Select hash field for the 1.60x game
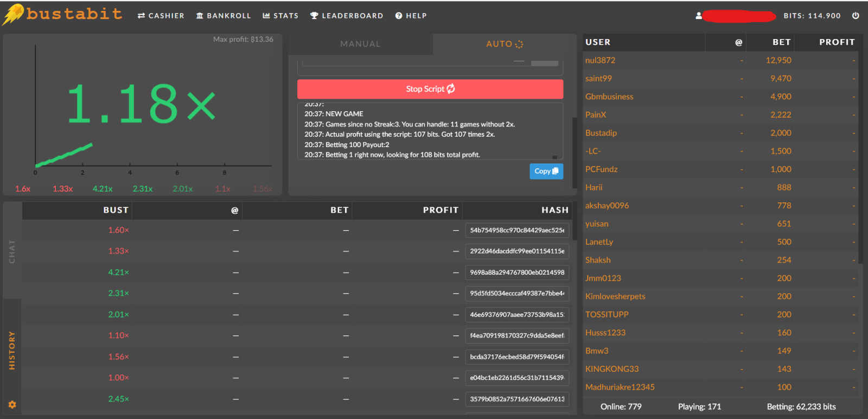 pyautogui.click(x=517, y=230)
